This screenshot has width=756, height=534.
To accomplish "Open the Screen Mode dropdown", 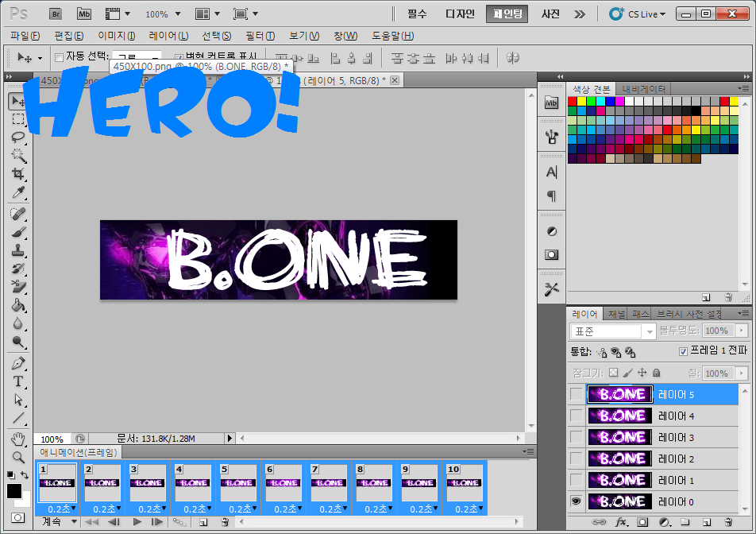I will [245, 14].
